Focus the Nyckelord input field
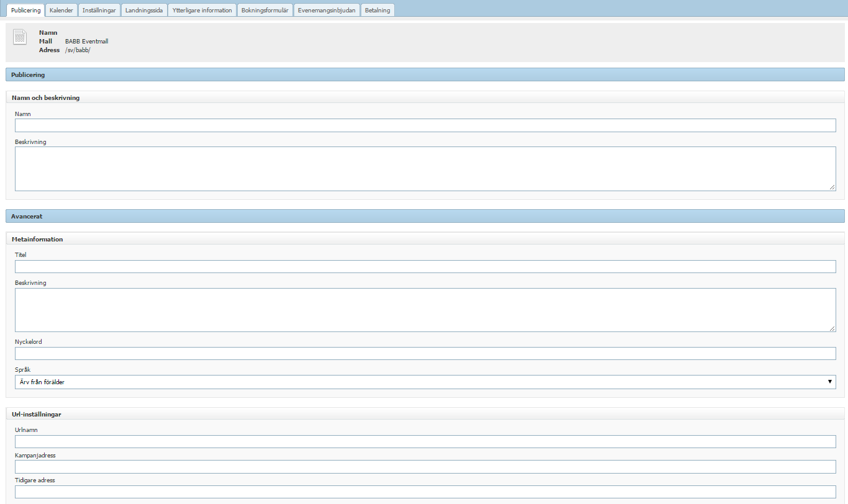 [425, 353]
